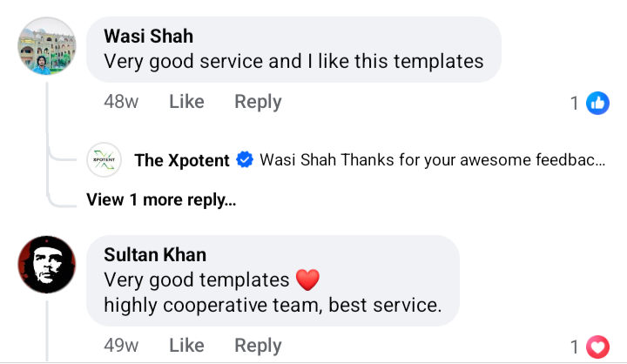The width and height of the screenshot is (627, 364).
Task: Reply to Wasi Shah's comment
Action: click(x=258, y=102)
